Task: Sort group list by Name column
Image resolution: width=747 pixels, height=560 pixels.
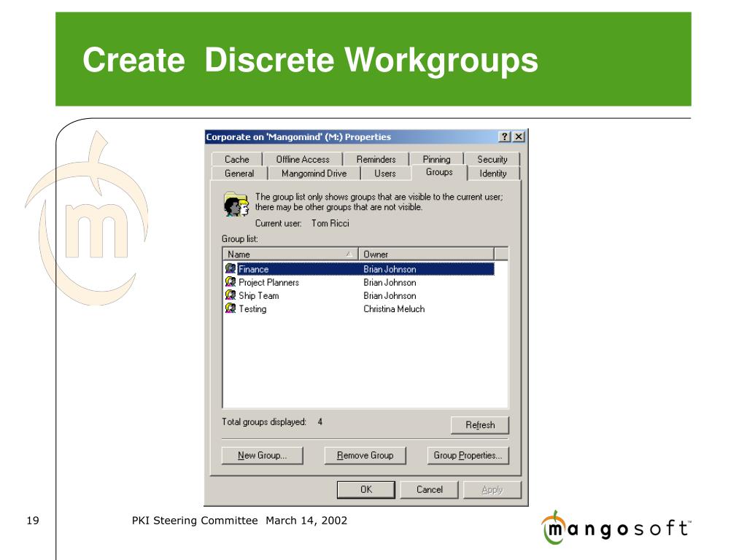Action: click(x=290, y=254)
